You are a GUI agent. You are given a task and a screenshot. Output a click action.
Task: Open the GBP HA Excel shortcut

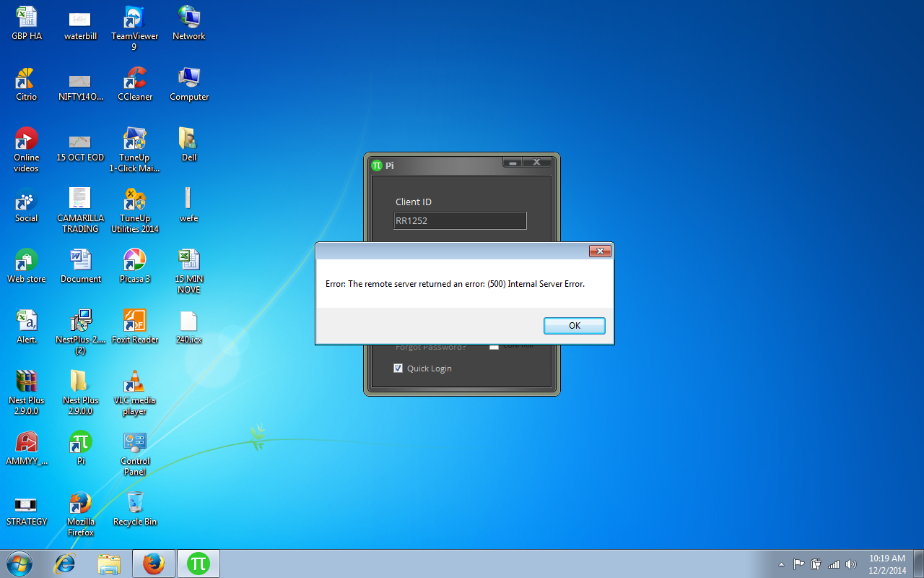coord(27,24)
